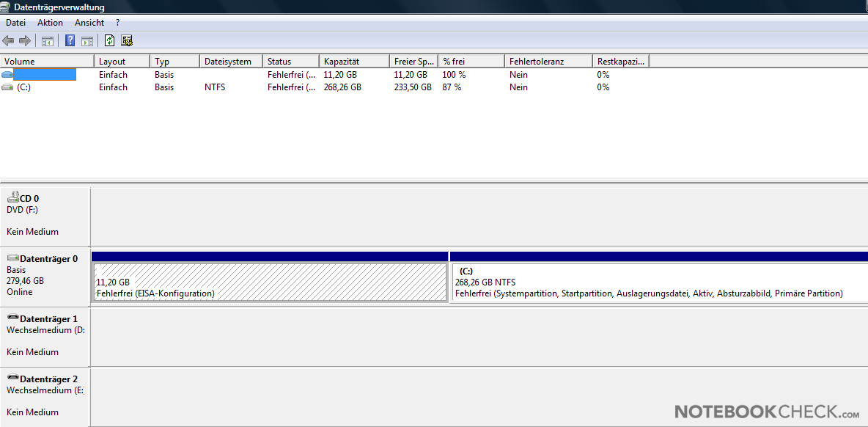Click the Datenträger 0 label panel

point(45,277)
